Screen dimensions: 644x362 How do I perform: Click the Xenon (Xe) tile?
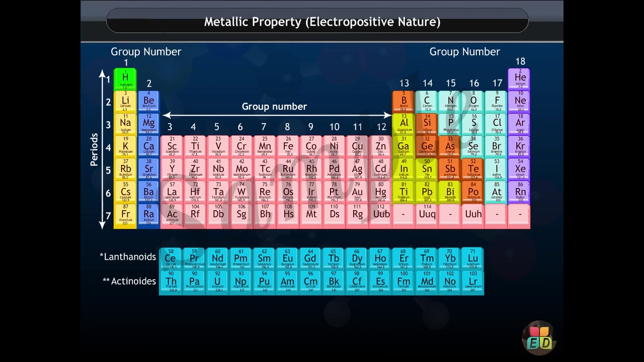click(520, 169)
